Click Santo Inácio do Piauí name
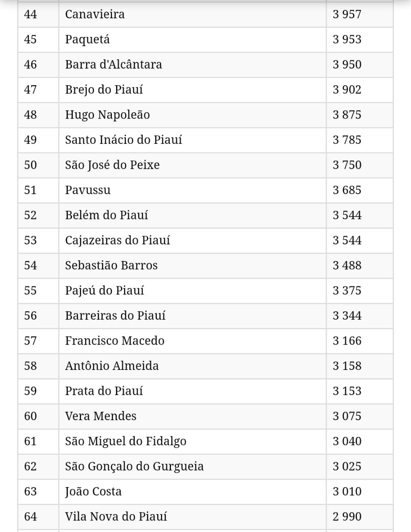This screenshot has width=411, height=532. click(124, 140)
